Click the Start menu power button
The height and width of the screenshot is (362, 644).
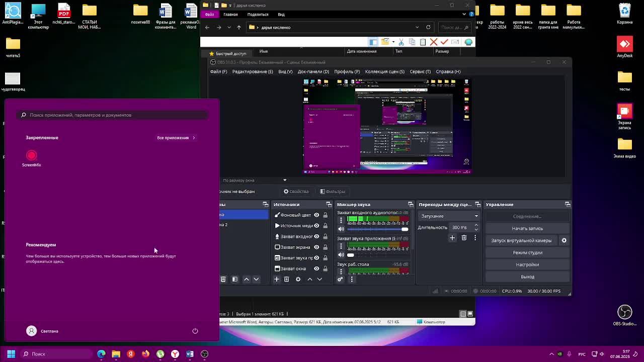(x=195, y=331)
